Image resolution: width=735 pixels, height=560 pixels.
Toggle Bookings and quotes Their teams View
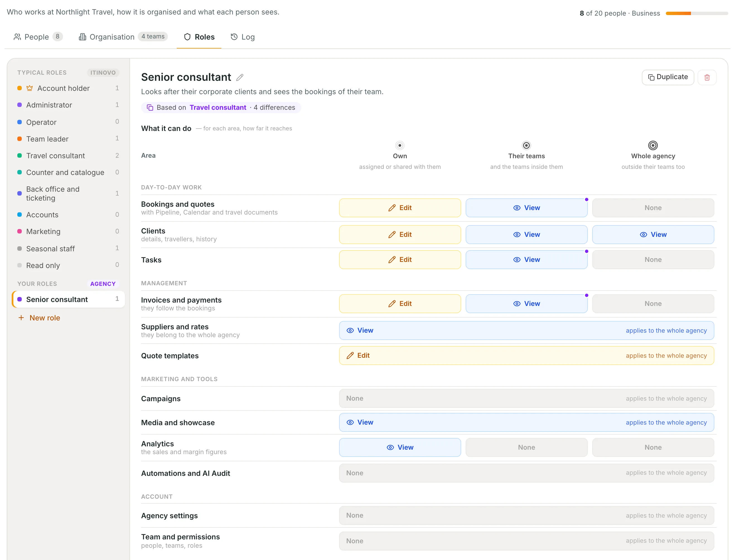point(526,208)
